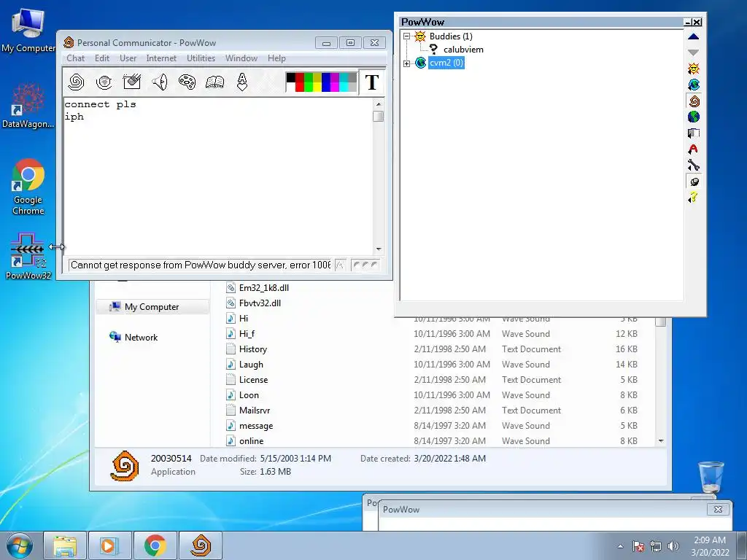
Task: Open the Help menu
Action: click(276, 58)
